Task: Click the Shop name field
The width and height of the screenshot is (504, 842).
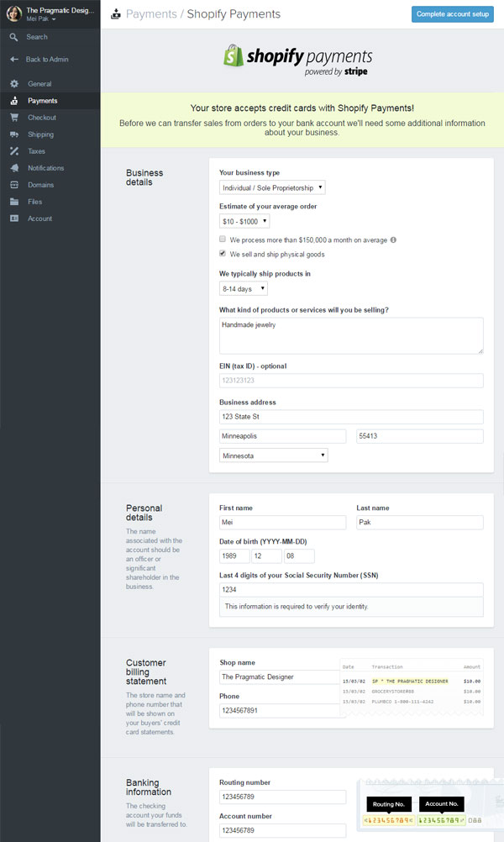Action: click(x=279, y=676)
